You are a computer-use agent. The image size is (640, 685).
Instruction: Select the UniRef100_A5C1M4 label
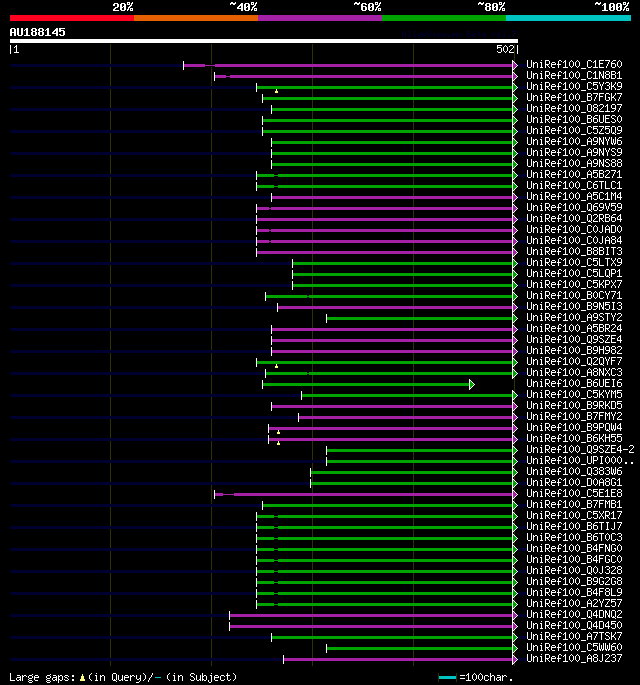(574, 197)
